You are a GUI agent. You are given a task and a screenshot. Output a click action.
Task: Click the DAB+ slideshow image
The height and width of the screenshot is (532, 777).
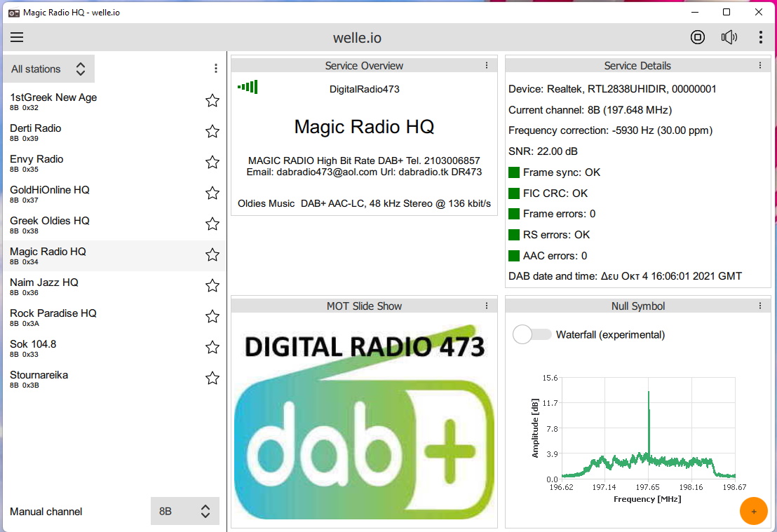tap(363, 421)
